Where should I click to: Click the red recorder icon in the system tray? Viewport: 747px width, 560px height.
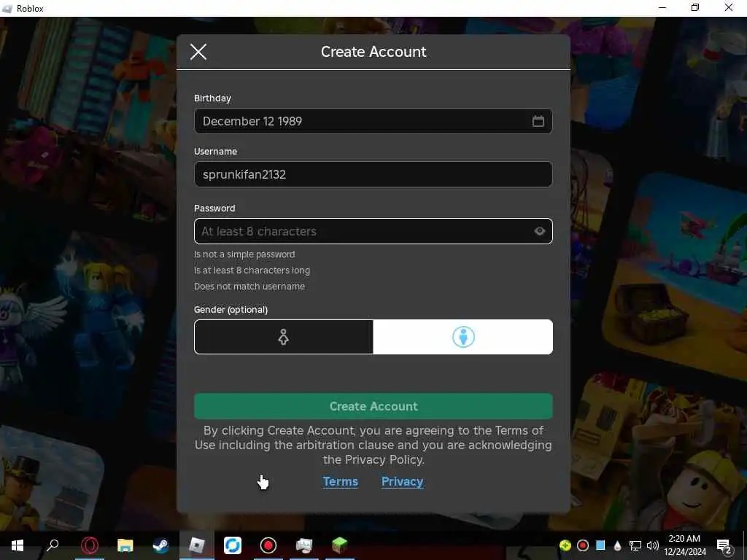583,545
